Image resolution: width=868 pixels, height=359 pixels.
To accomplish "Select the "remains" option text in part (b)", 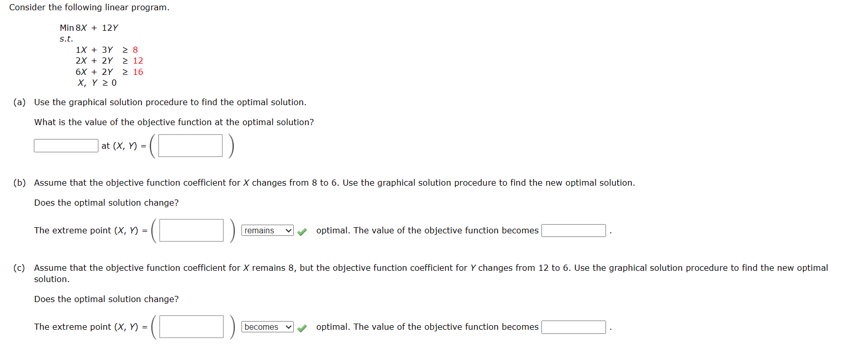I will point(259,231).
